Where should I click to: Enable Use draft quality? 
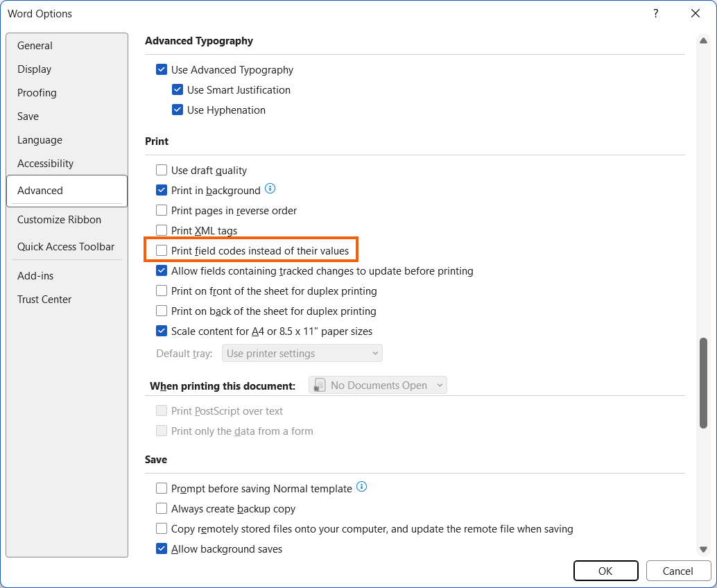click(x=162, y=170)
